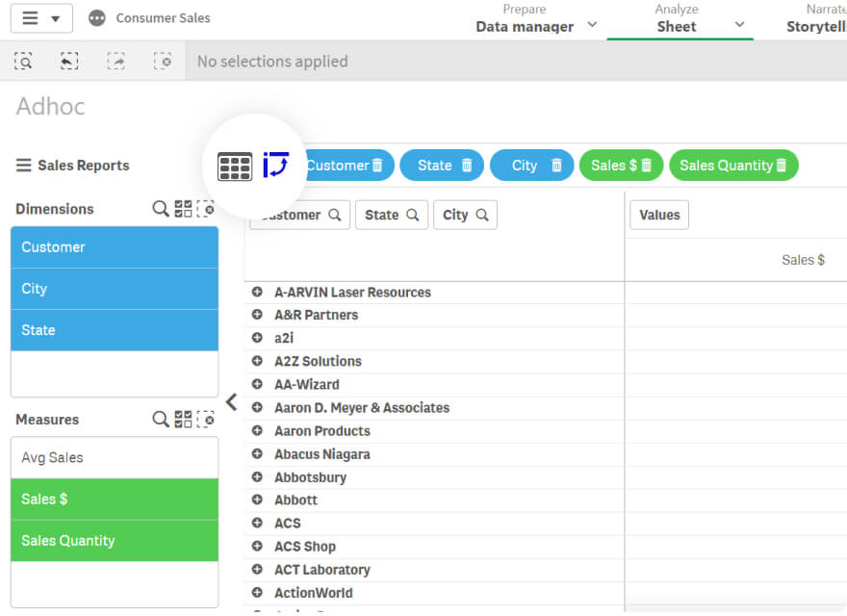Click the pivot table swap icon
Image resolution: width=847 pixels, height=616 pixels.
coord(276,165)
